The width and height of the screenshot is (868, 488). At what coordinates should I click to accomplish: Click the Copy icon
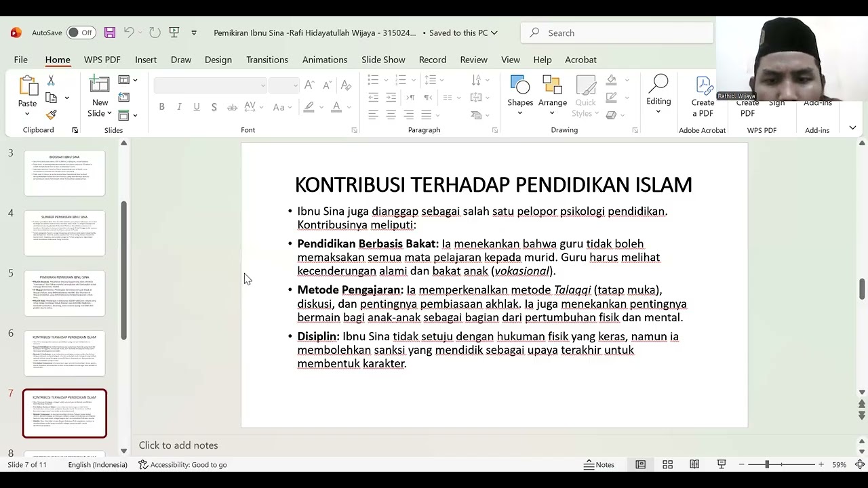(x=51, y=98)
